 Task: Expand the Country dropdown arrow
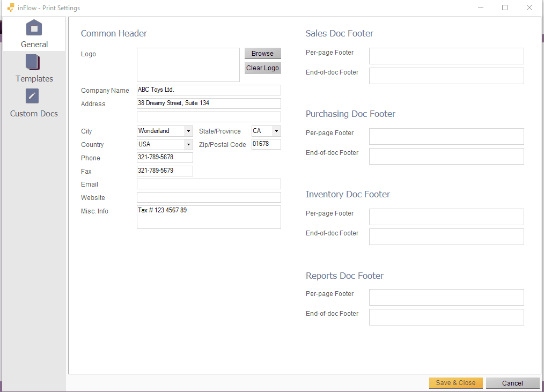coord(188,144)
